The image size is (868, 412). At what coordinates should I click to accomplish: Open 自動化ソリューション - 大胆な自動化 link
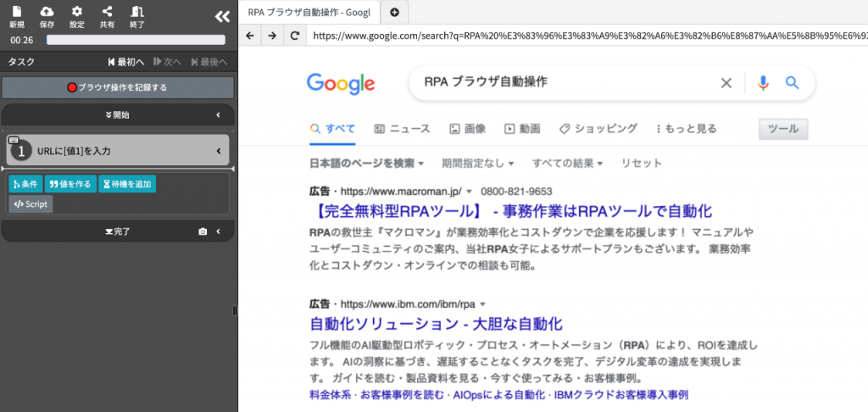coord(437,323)
